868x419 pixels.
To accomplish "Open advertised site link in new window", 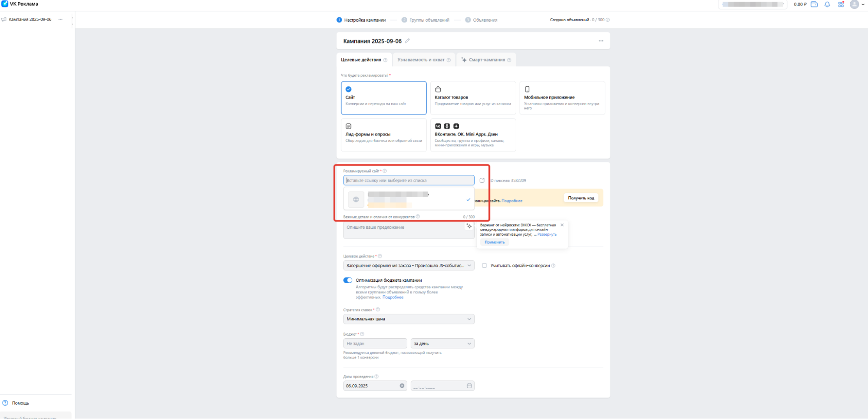I will tap(482, 180).
